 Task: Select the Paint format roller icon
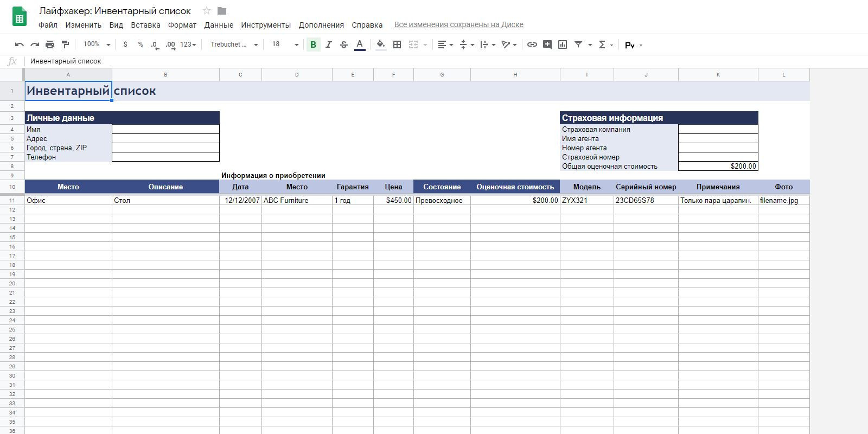(x=65, y=44)
